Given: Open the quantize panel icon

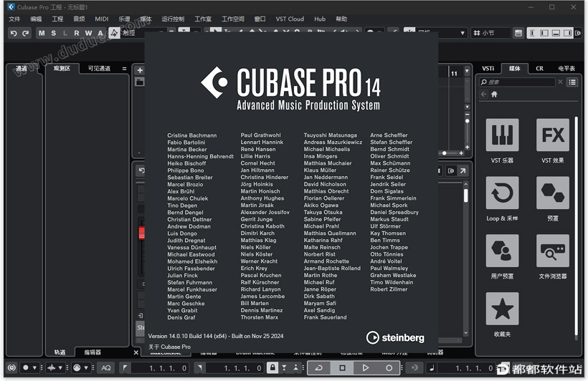Looking at the screenshot, I should 518,33.
